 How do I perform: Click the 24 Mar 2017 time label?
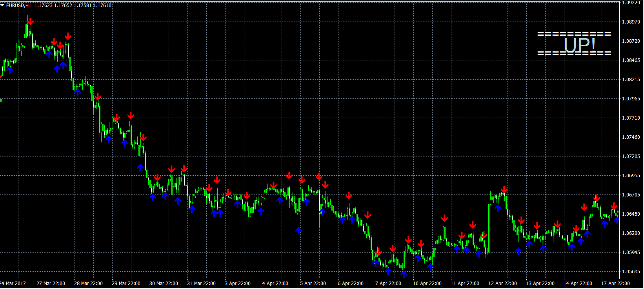click(x=13, y=284)
